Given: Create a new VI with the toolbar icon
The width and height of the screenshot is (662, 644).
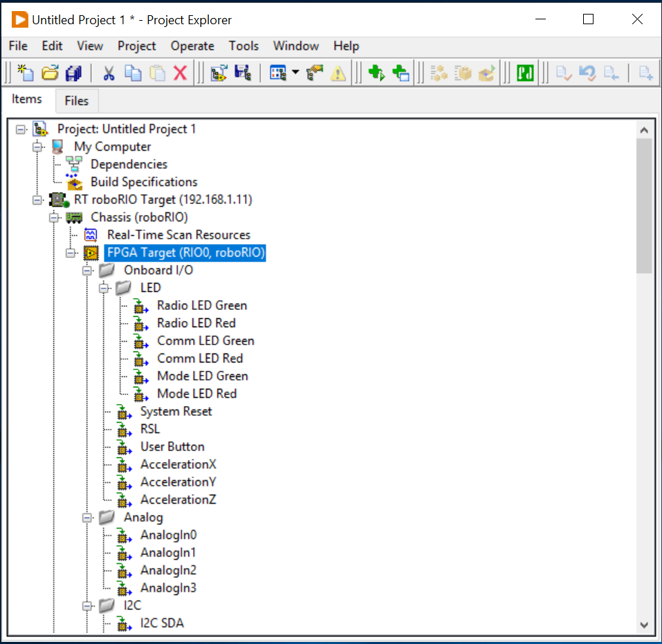Looking at the screenshot, I should tap(24, 73).
